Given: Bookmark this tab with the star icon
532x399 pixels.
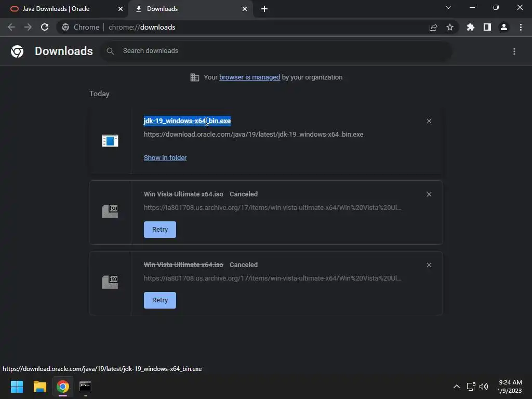Looking at the screenshot, I should tap(450, 27).
